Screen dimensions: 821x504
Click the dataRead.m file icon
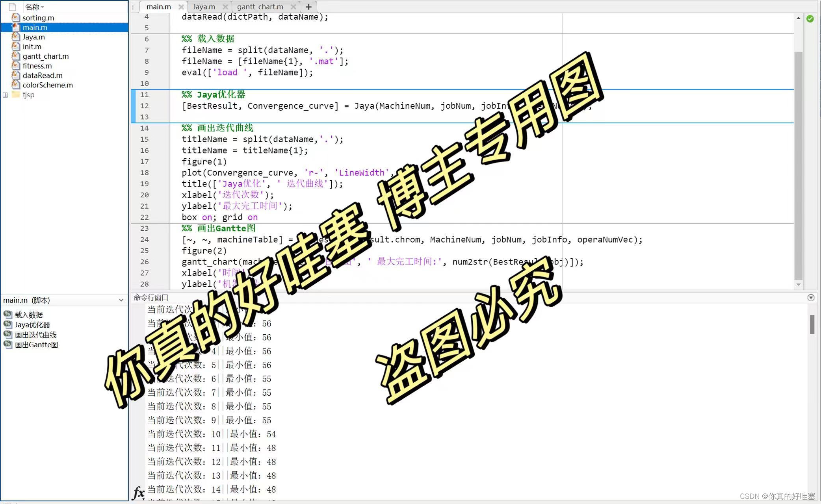(x=16, y=75)
